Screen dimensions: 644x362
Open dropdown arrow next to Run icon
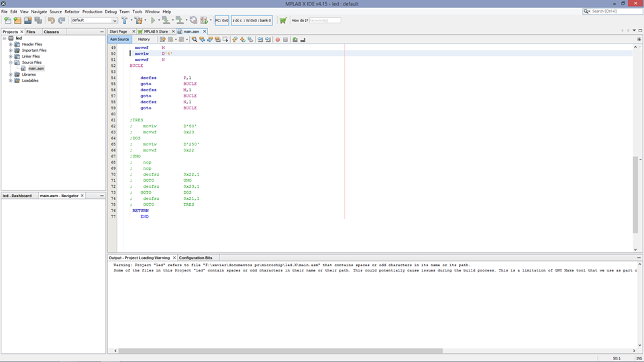(159, 20)
